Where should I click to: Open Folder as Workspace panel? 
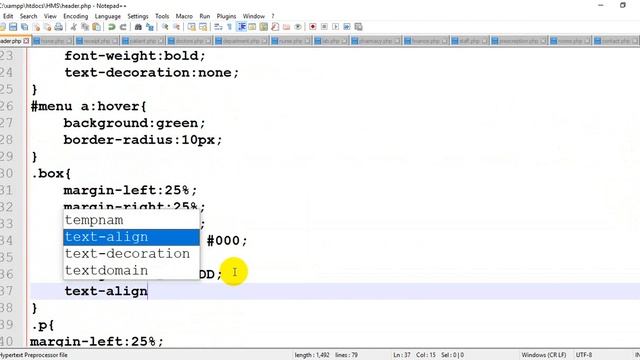287,27
